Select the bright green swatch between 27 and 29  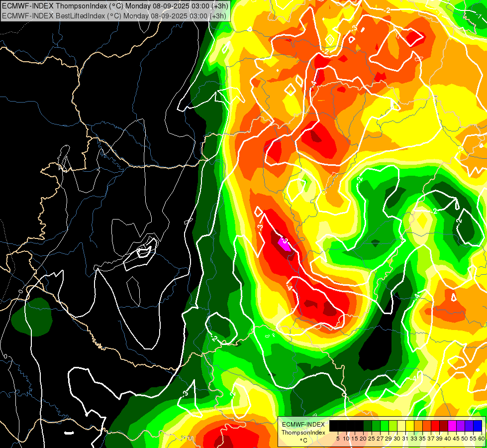tap(385, 426)
